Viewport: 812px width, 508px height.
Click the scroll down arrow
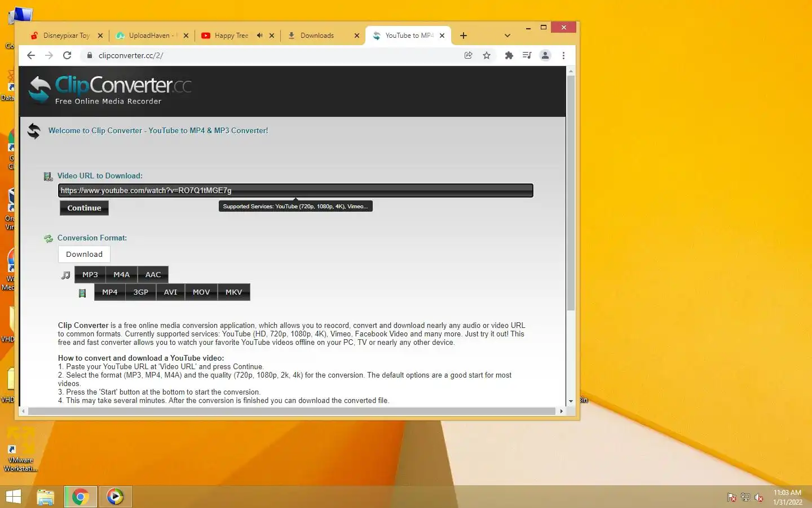pos(571,401)
